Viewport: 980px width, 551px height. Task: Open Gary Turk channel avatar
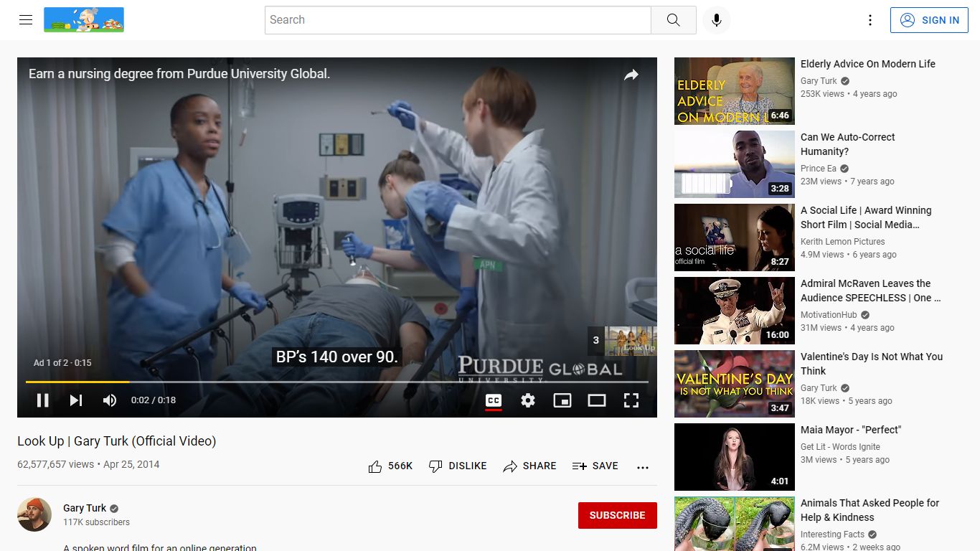coord(34,514)
